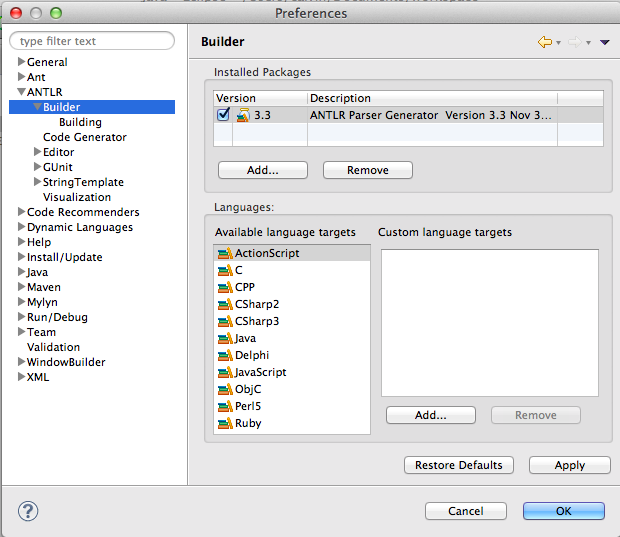This screenshot has height=537, width=620.
Task: Click the CSharp2 language target icon
Action: pyautogui.click(x=225, y=304)
